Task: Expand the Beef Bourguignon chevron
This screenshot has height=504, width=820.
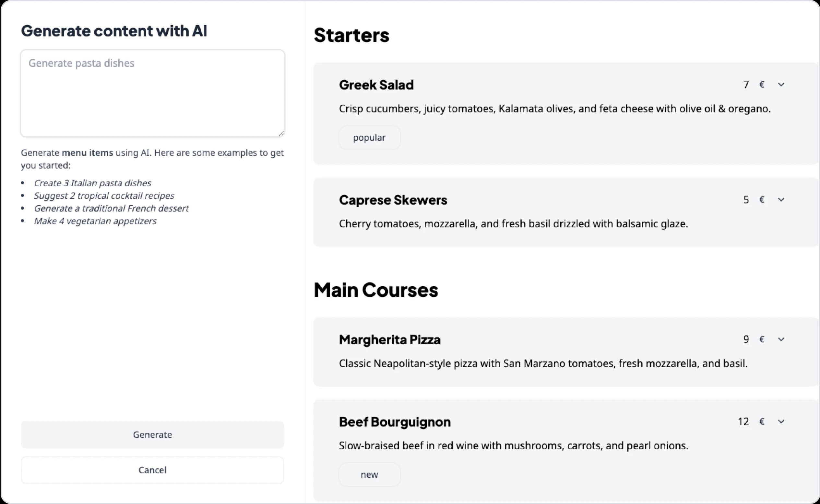Action: click(781, 422)
